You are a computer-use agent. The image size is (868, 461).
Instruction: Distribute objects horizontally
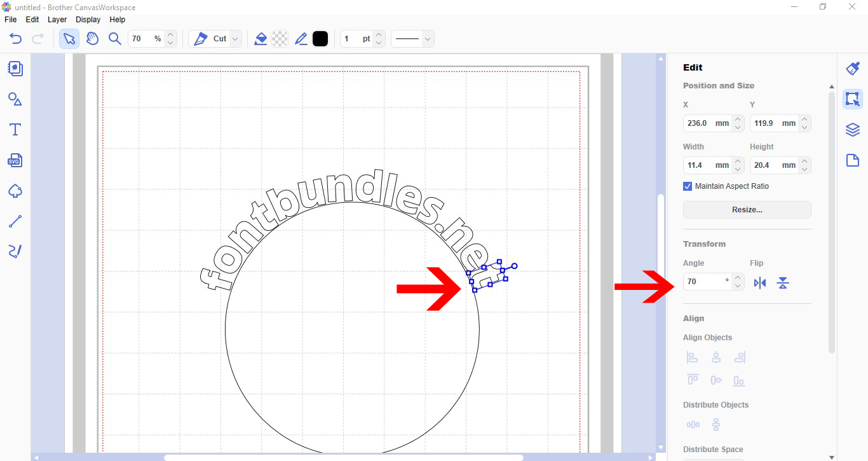click(x=693, y=425)
